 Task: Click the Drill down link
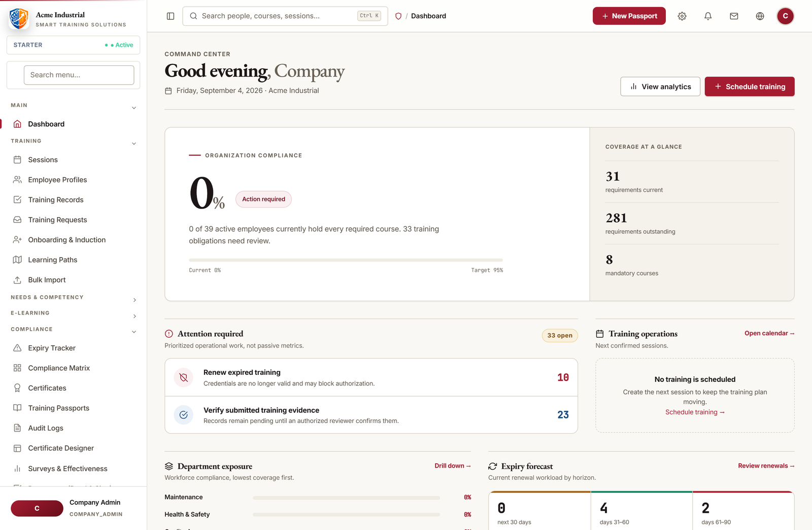[x=453, y=466]
